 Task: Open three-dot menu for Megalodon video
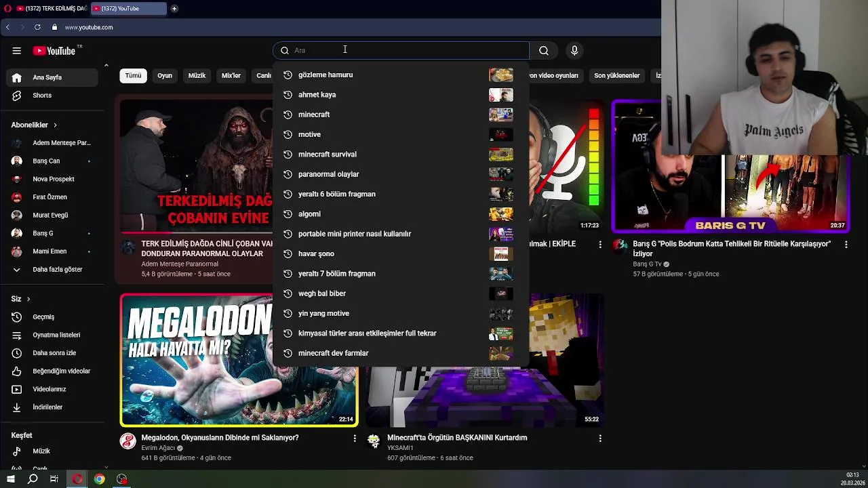coord(354,439)
